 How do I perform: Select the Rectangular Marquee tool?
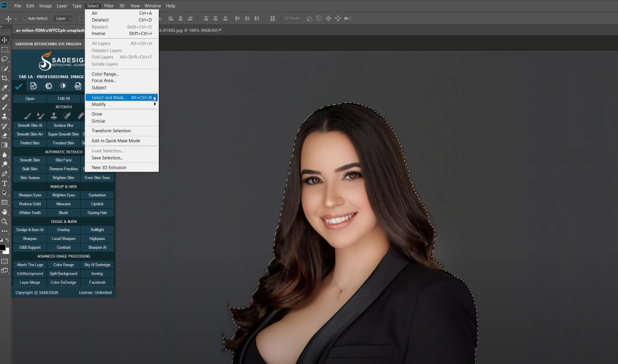tap(5, 49)
